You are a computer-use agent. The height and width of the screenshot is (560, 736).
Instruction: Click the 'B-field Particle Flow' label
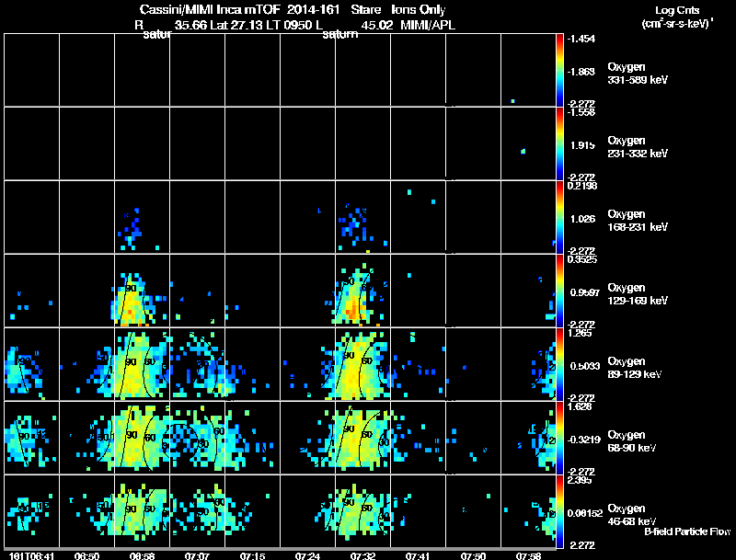click(x=687, y=531)
